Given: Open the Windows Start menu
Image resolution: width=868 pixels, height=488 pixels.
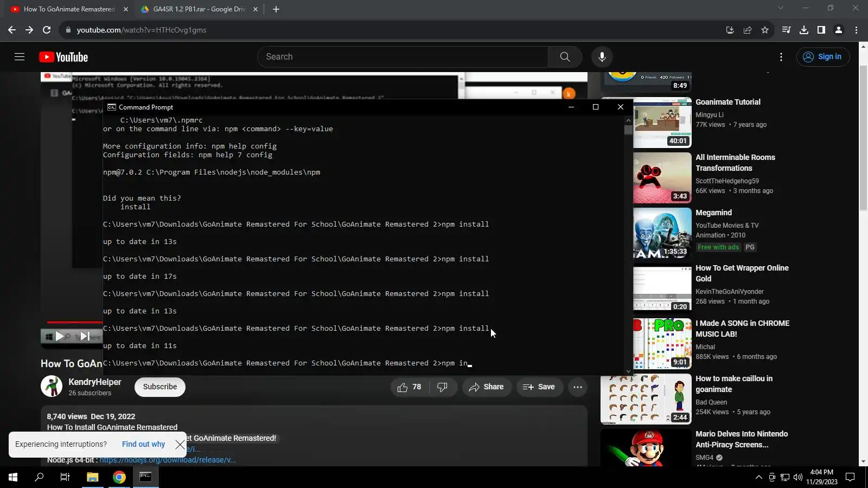Looking at the screenshot, I should point(13,477).
